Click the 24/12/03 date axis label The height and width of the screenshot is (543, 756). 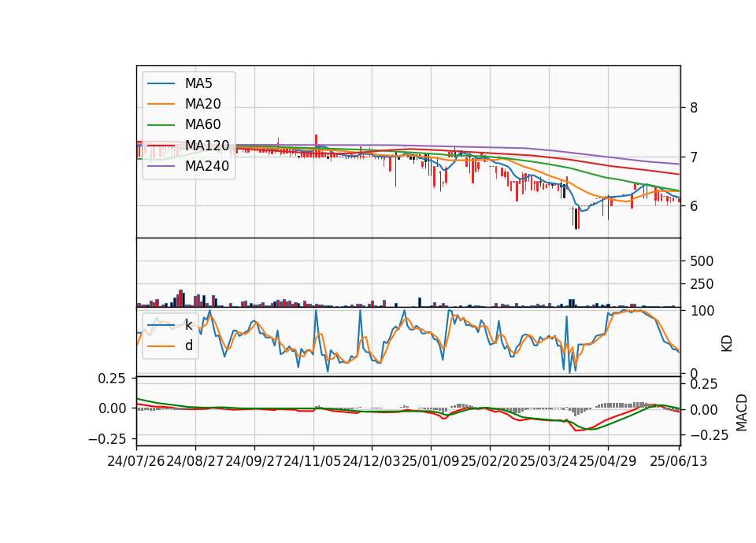pos(372,461)
